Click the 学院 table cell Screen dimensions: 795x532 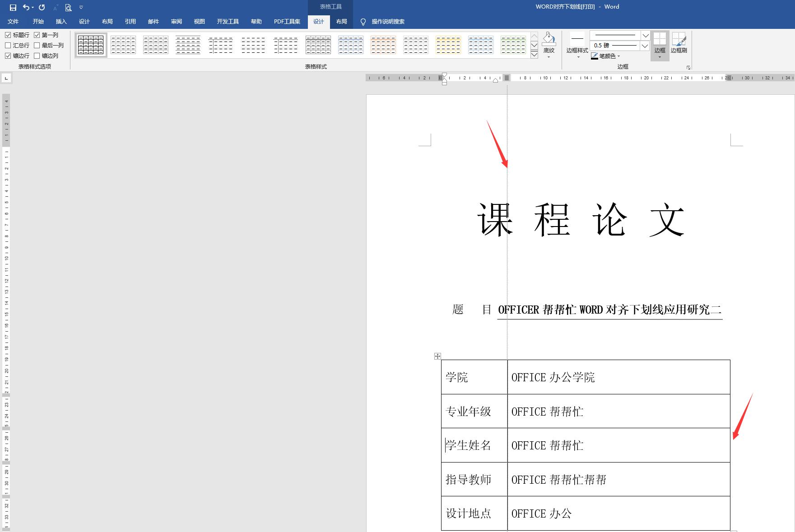pos(474,377)
